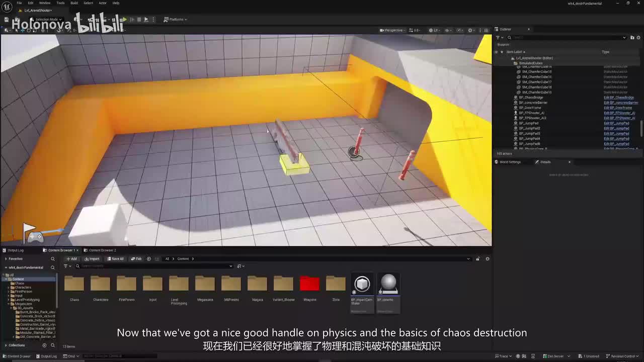Open Outliner settings gear icon
Image resolution: width=644 pixels, height=362 pixels.
[x=638, y=37]
